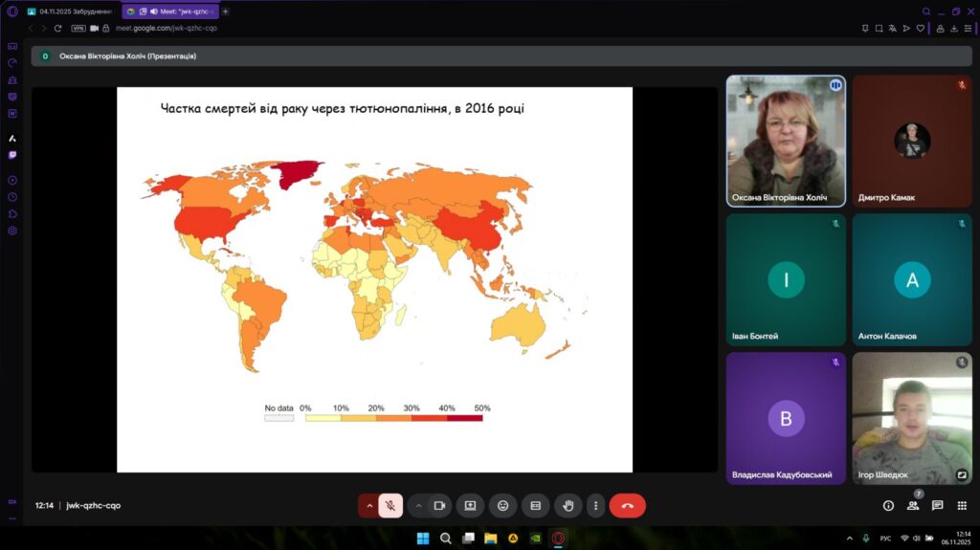Leave the call with red hang-up button
The width and height of the screenshot is (980, 550).
[627, 505]
